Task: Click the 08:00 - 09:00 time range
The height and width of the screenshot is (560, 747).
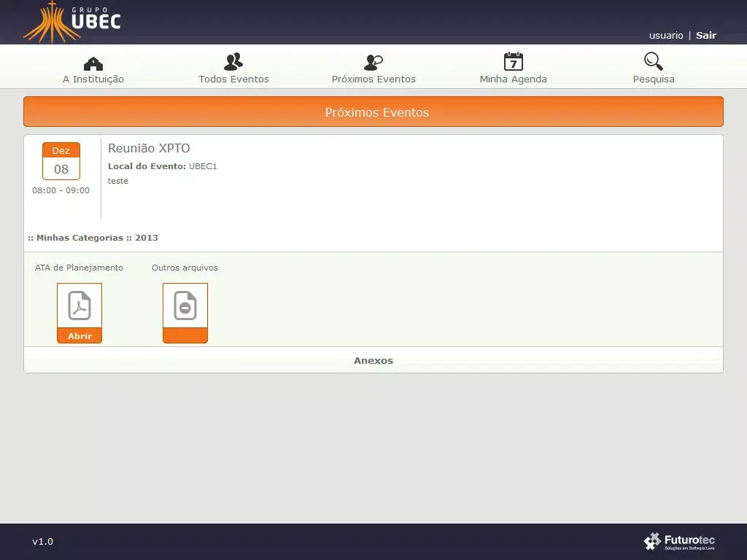Action: tap(61, 190)
